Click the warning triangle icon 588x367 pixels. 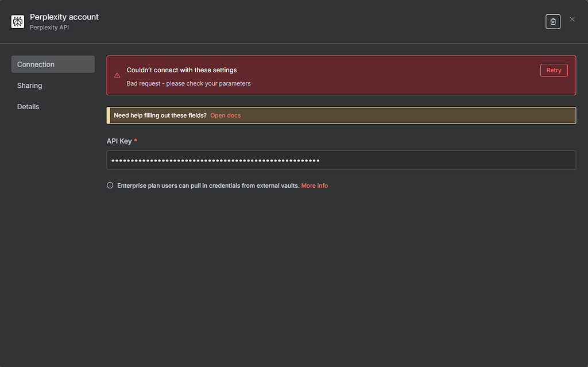(117, 76)
